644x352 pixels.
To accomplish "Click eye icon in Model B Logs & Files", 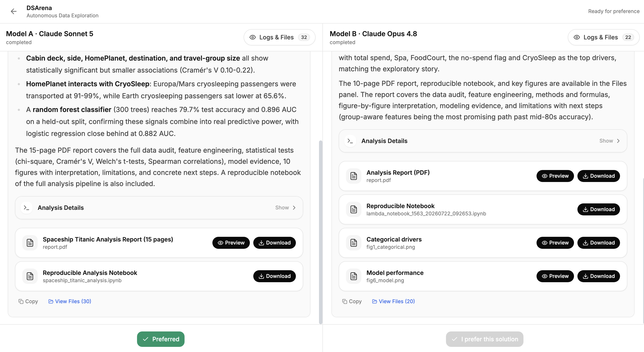I will 577,37.
